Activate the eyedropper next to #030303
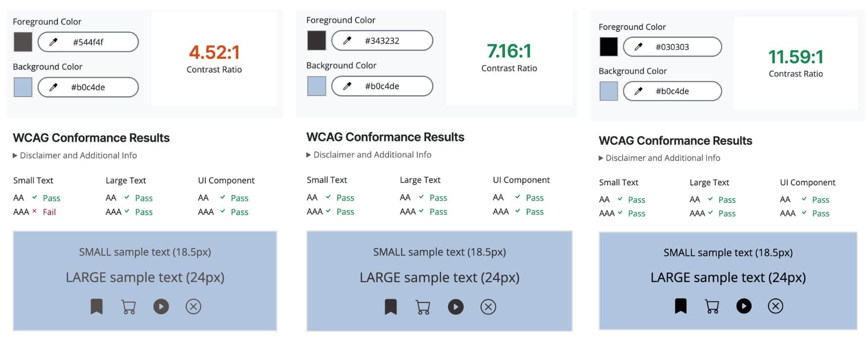This screenshot has height=340, width=868. click(x=638, y=47)
